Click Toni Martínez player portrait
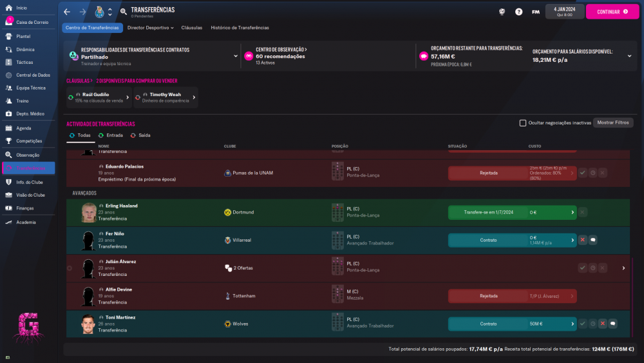This screenshot has height=363, width=644. point(88,324)
